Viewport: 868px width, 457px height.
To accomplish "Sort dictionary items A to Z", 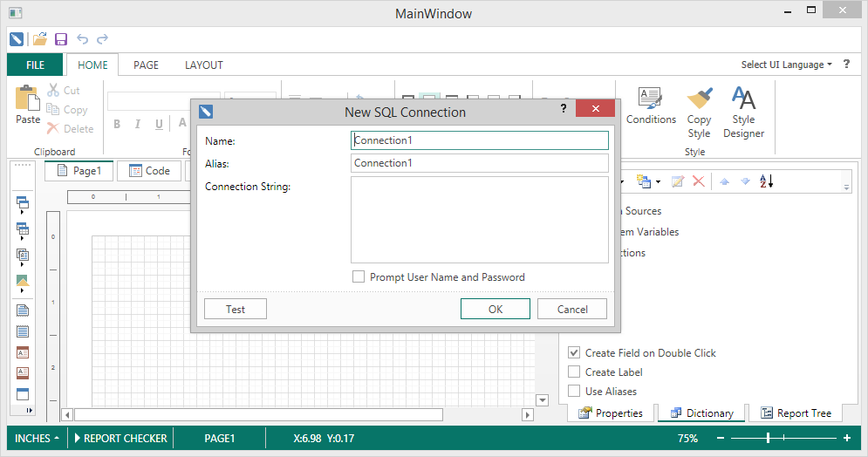I will coord(766,181).
